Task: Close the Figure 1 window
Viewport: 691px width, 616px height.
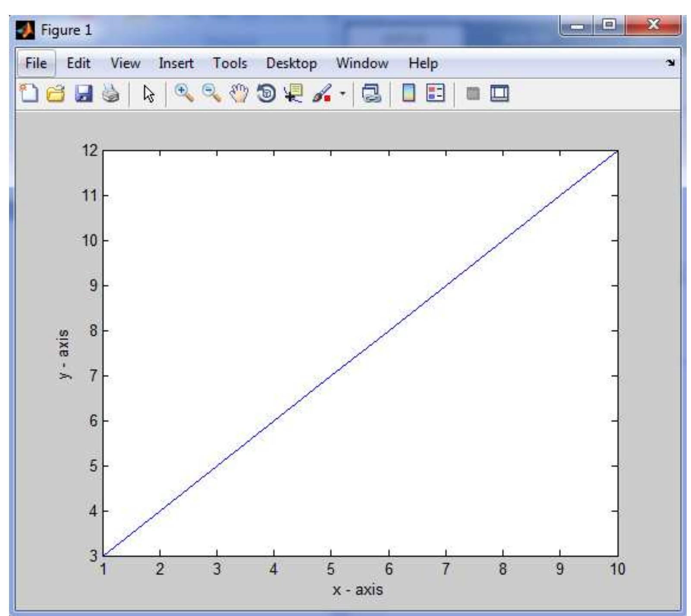Action: (653, 25)
